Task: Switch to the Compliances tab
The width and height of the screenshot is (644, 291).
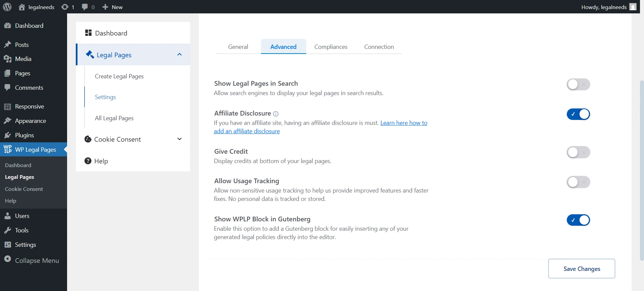Action: click(331, 47)
